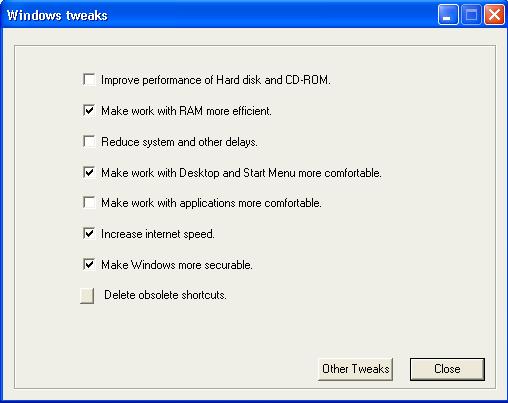The image size is (508, 403).
Task: Click the 'Reduce system and other delays.' label
Action: click(179, 142)
